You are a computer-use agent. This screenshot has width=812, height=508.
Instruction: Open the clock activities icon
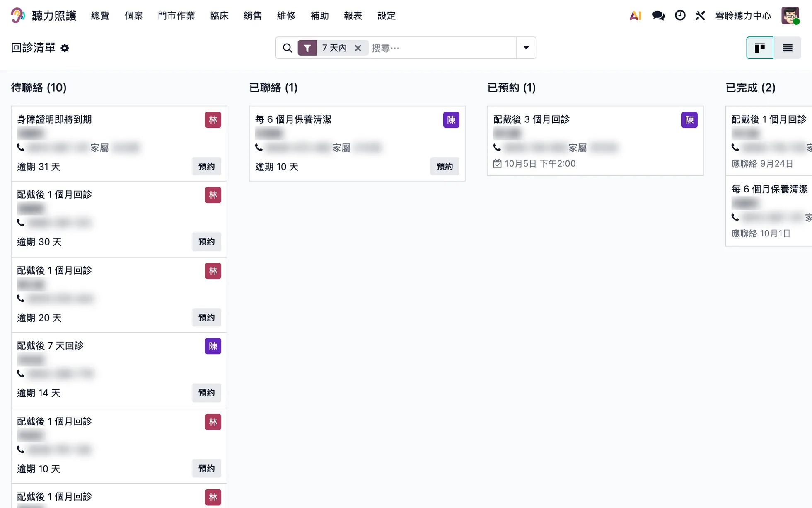click(680, 16)
